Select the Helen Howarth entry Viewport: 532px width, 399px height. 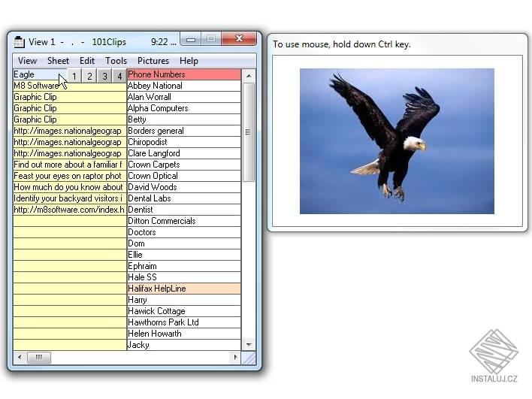[x=184, y=334]
